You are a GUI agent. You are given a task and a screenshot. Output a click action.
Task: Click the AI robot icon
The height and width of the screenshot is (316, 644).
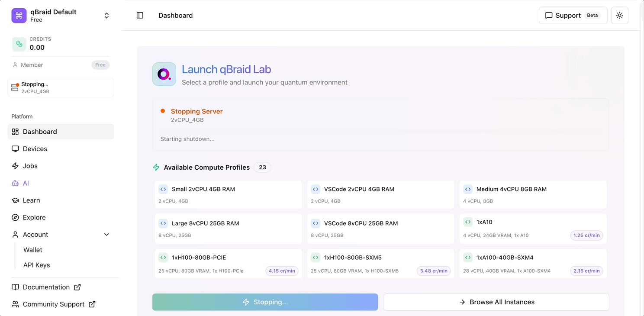15,183
